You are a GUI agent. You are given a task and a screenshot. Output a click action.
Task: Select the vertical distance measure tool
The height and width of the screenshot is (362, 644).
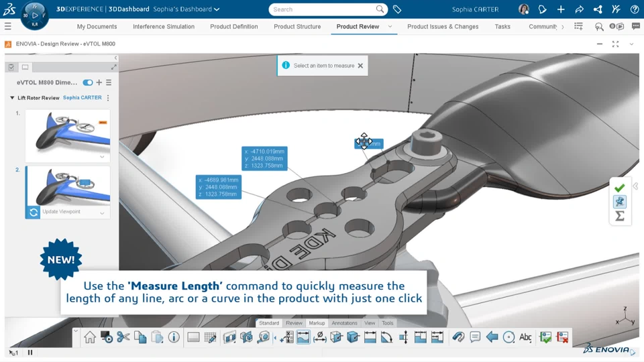point(404,337)
